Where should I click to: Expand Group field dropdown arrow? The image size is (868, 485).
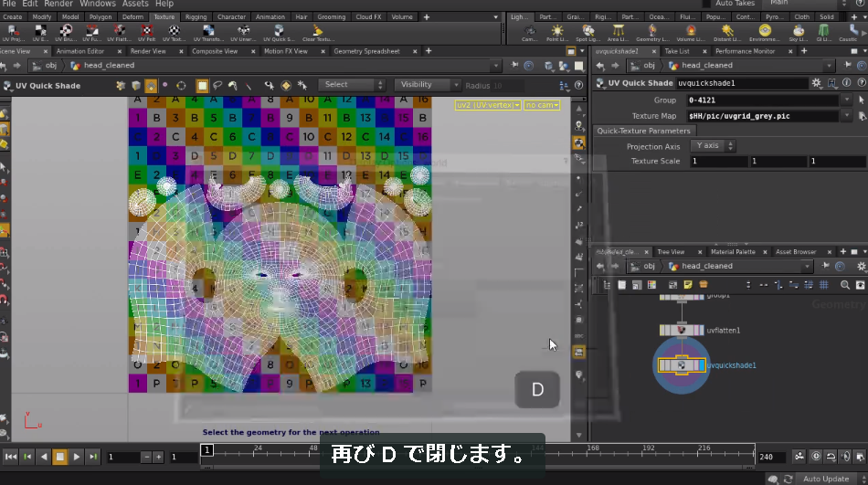846,100
